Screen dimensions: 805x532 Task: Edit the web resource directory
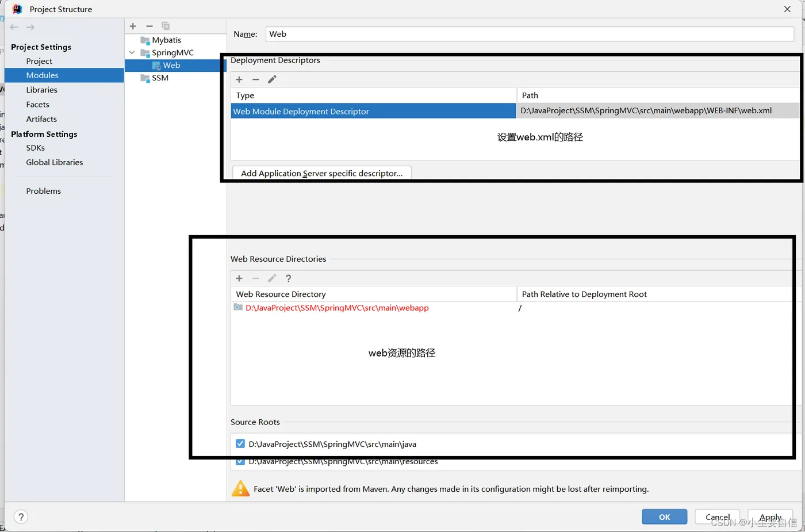click(272, 278)
